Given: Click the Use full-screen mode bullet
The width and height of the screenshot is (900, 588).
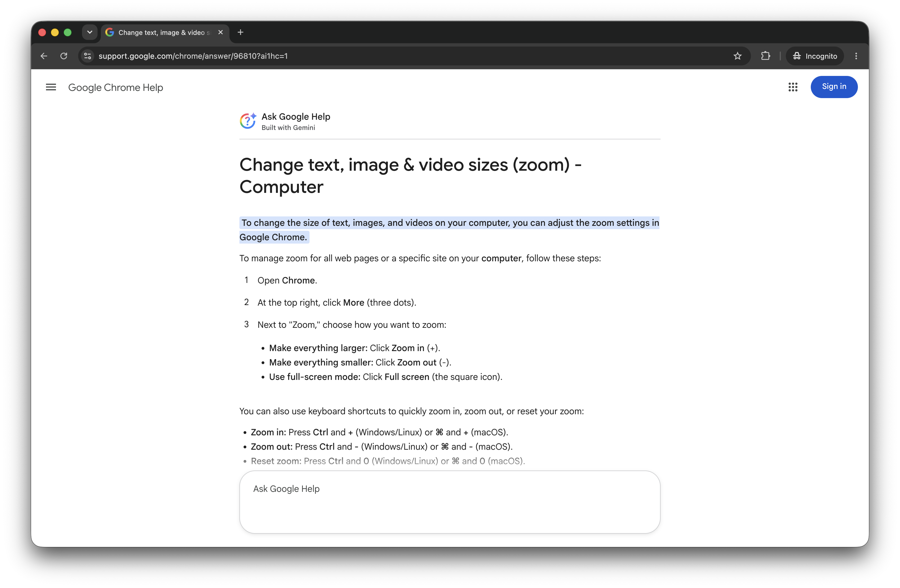Looking at the screenshot, I should click(386, 377).
